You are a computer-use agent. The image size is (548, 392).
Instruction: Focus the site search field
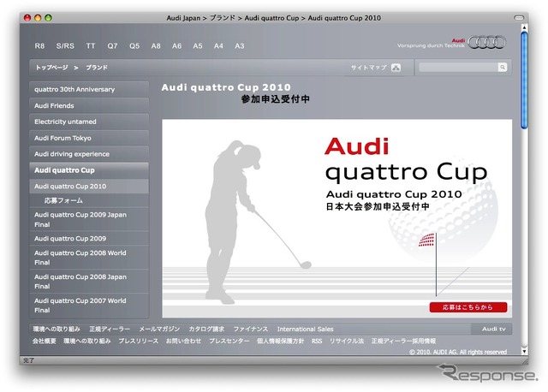[x=458, y=67]
